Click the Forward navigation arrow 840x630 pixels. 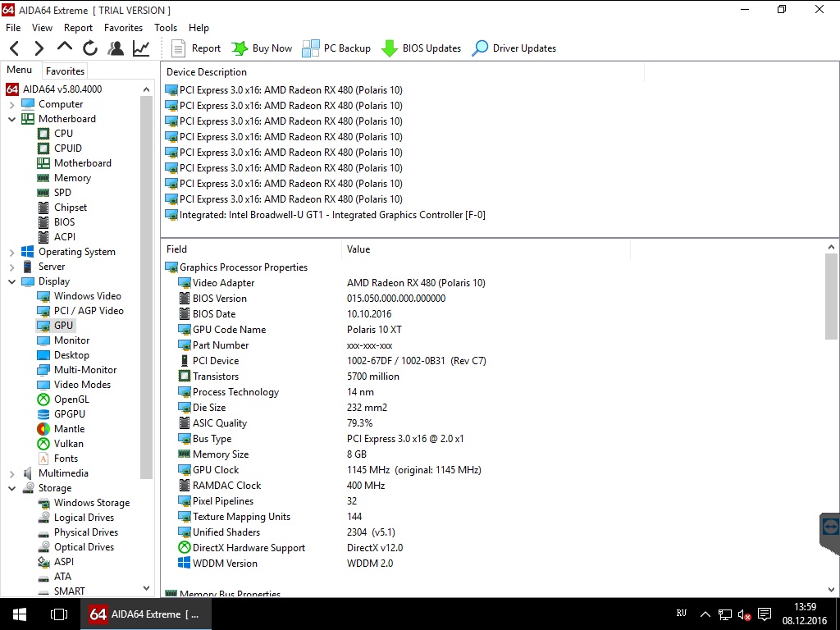(39, 48)
